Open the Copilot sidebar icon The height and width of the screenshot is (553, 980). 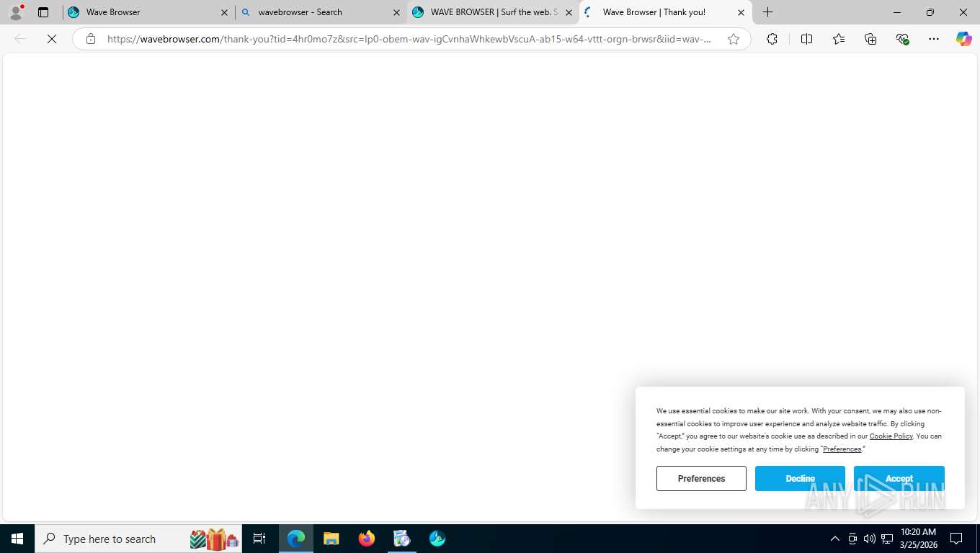click(964, 39)
